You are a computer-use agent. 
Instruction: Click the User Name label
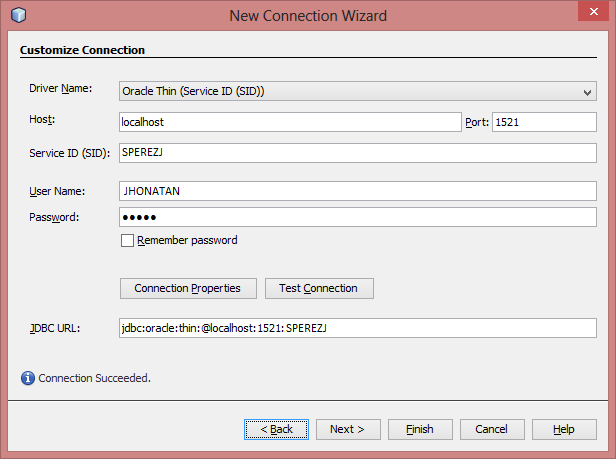click(57, 191)
